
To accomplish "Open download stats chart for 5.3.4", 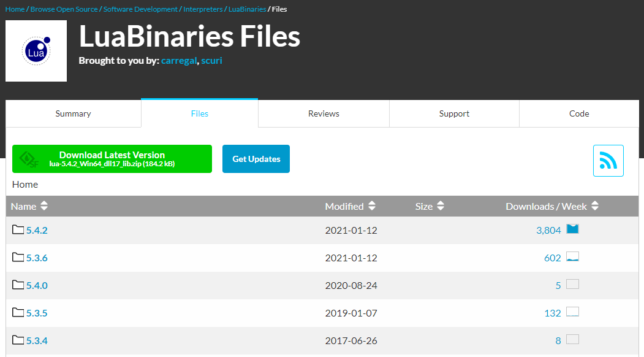I will (572, 339).
